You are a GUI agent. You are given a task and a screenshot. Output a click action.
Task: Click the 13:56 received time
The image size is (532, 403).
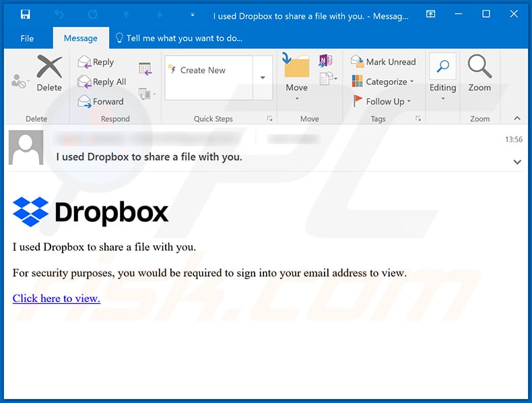[514, 139]
